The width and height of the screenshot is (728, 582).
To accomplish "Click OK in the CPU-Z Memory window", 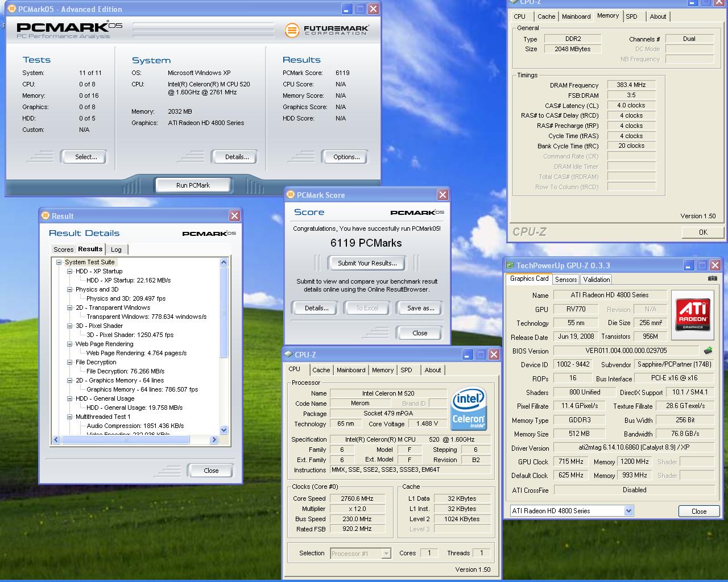I will (703, 232).
